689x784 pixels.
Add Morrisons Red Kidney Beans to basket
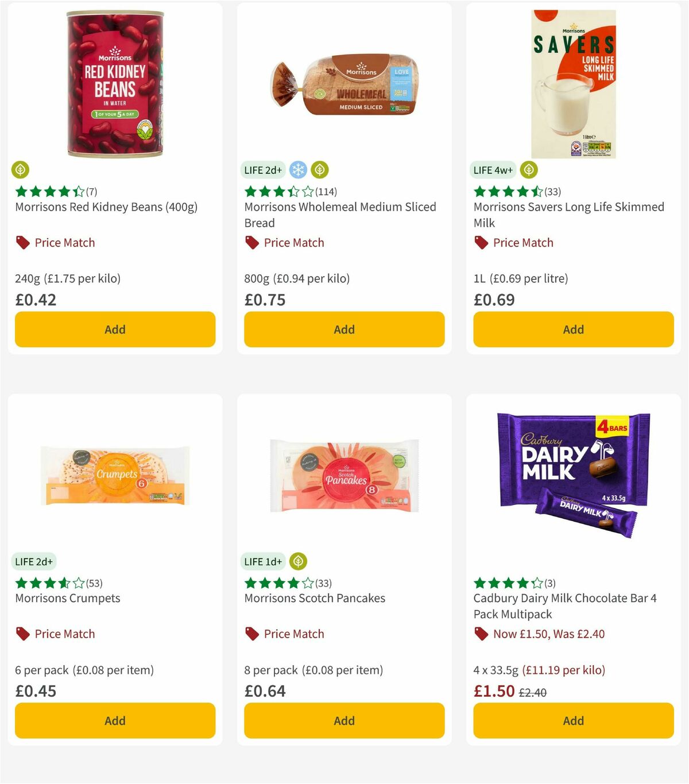[115, 329]
